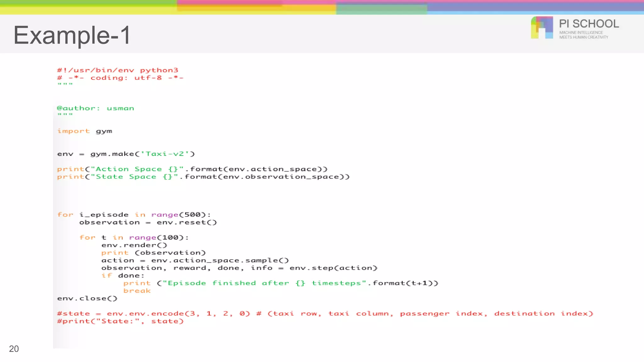Click the observation = env.reset() line
Image resolution: width=644 pixels, height=362 pixels.
click(148, 222)
